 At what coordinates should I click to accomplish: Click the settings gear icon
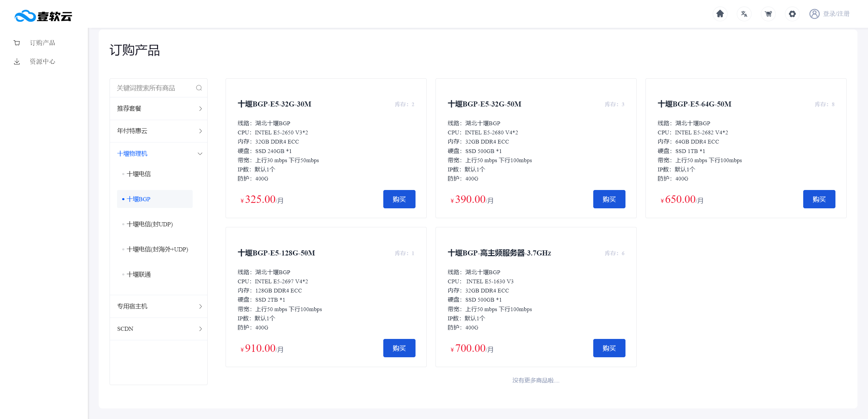point(792,14)
